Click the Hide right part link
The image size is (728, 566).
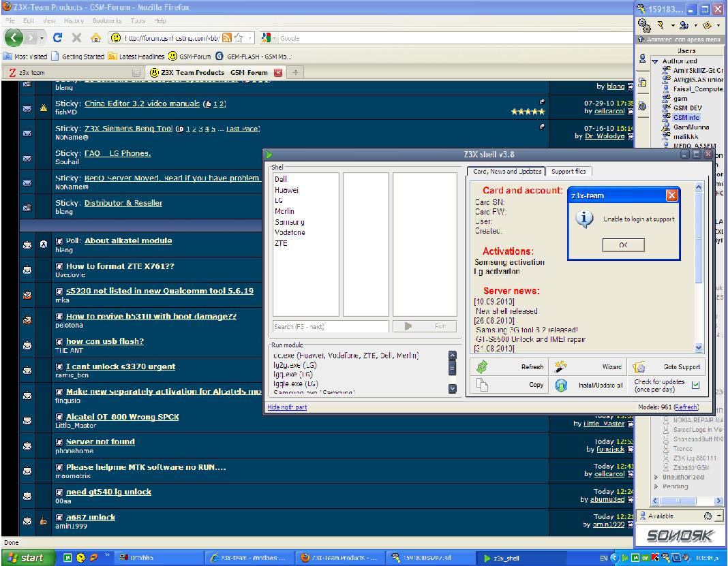pyautogui.click(x=287, y=407)
